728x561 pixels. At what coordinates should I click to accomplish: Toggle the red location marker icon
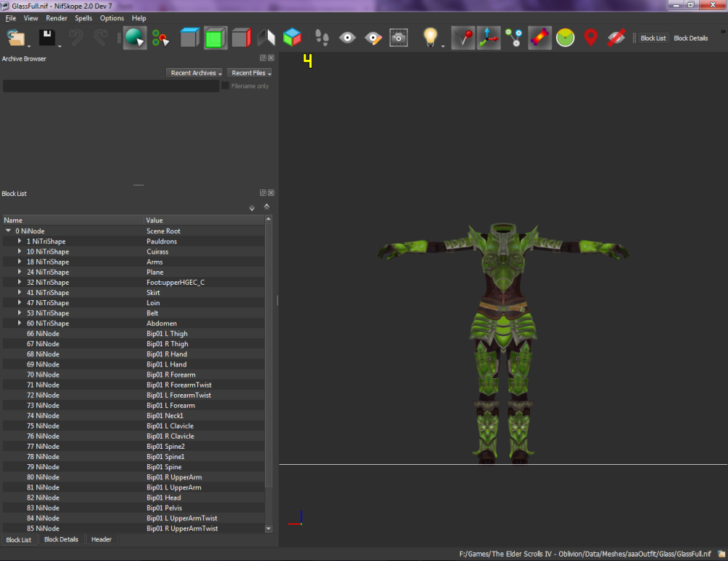[590, 38]
